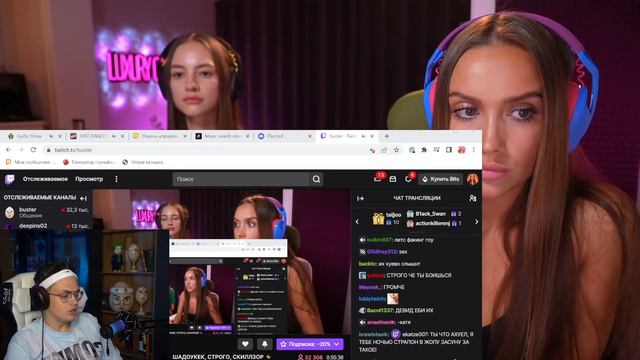Click the ЧАТ ТРАНСЛЯЦИИ header
The height and width of the screenshot is (360, 640).
click(416, 198)
